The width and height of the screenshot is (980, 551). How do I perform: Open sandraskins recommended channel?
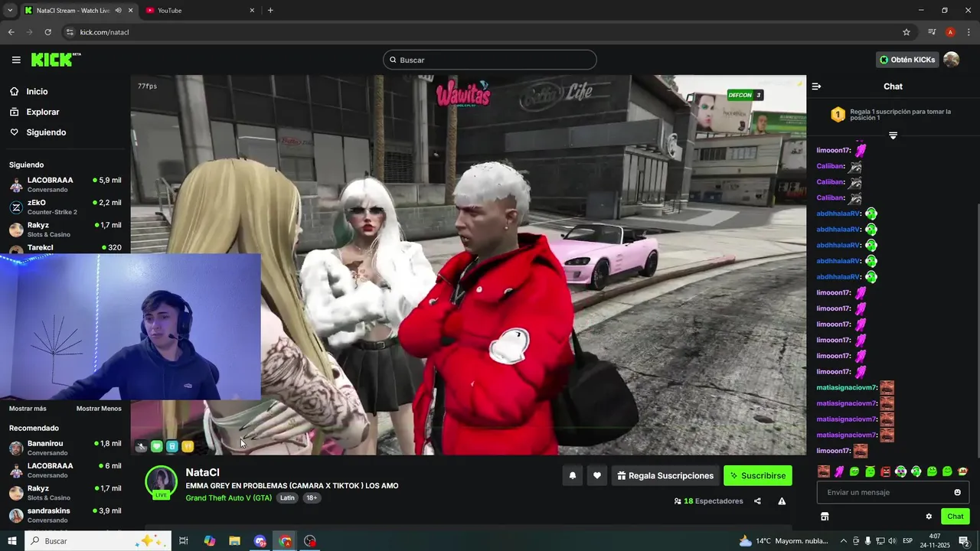click(x=65, y=515)
